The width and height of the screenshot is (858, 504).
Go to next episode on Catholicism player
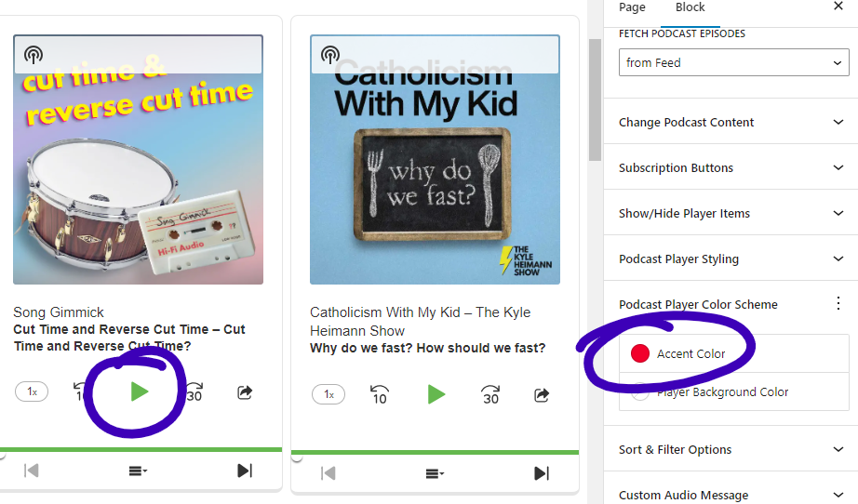(542, 472)
